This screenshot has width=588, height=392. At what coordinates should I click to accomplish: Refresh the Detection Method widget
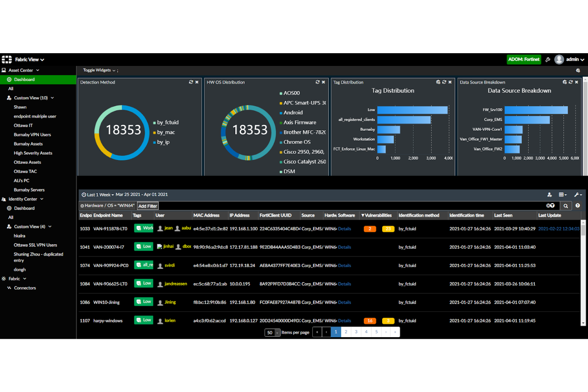191,82
